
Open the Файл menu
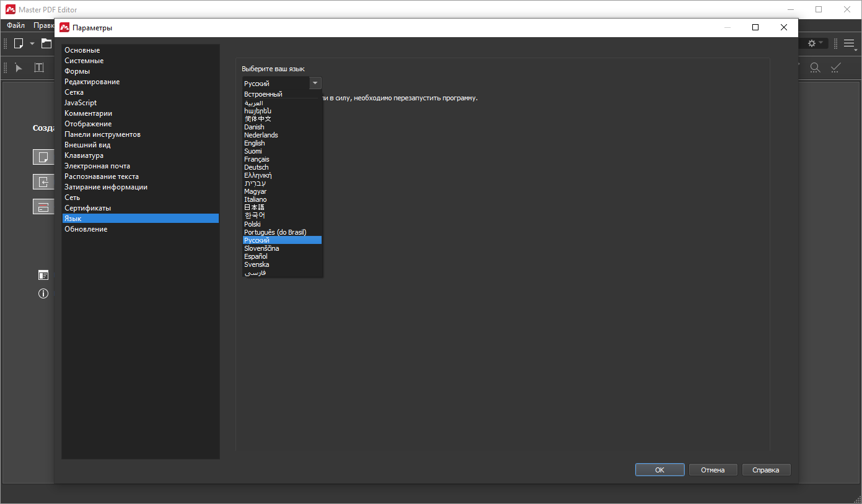(16, 25)
